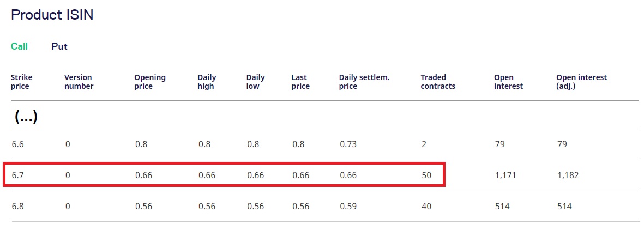The height and width of the screenshot is (230, 644).
Task: Click the Product ISIN heading
Action: click(x=52, y=15)
